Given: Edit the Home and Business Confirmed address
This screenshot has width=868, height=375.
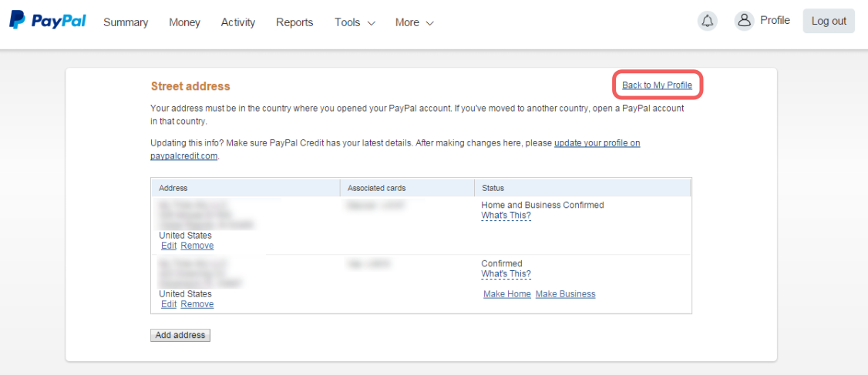Looking at the screenshot, I should [169, 246].
